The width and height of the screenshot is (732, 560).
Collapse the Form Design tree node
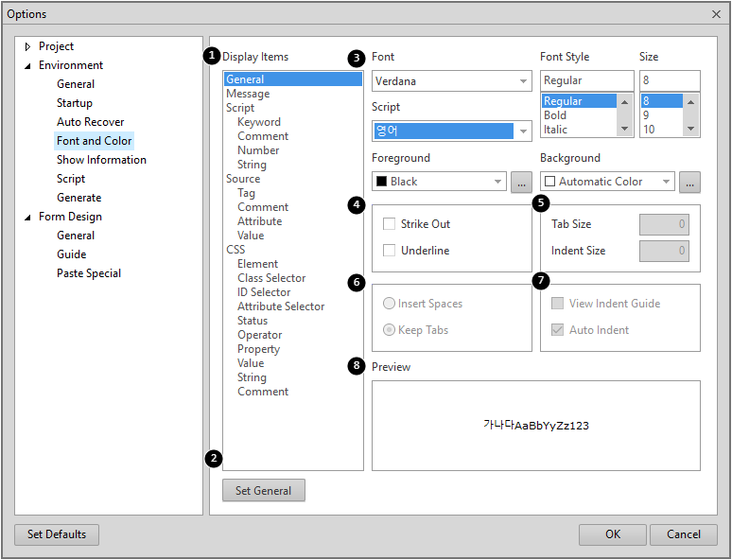coord(27,217)
